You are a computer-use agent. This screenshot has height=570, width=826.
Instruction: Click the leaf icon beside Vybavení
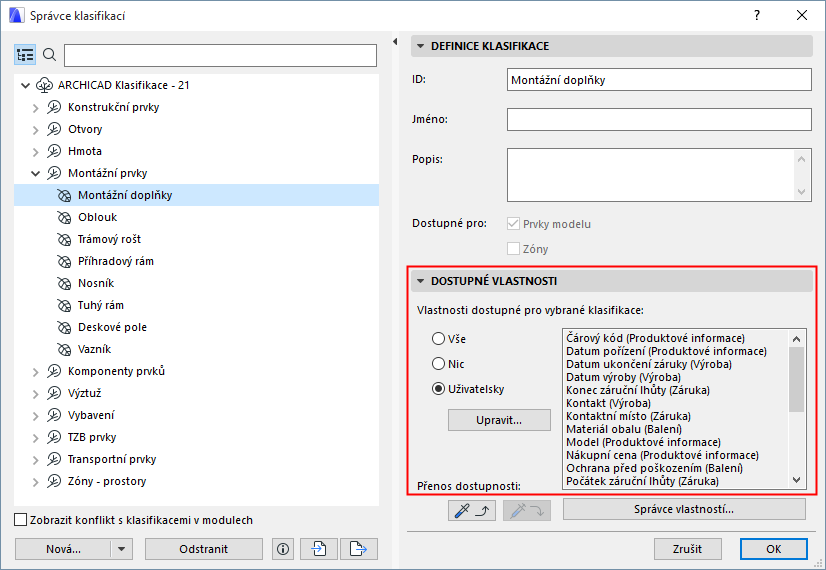[x=54, y=415]
